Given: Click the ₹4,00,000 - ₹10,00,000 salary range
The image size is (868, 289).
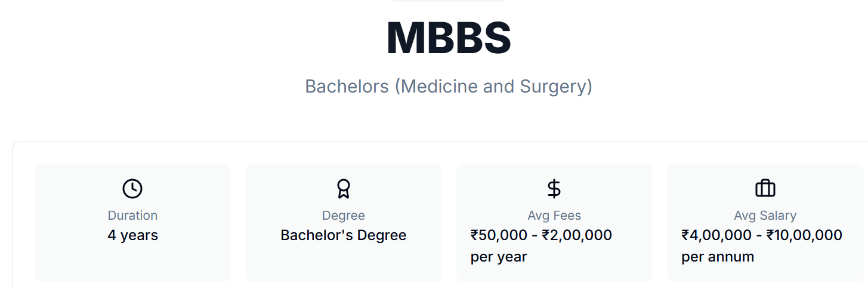Looking at the screenshot, I should click(x=762, y=235).
